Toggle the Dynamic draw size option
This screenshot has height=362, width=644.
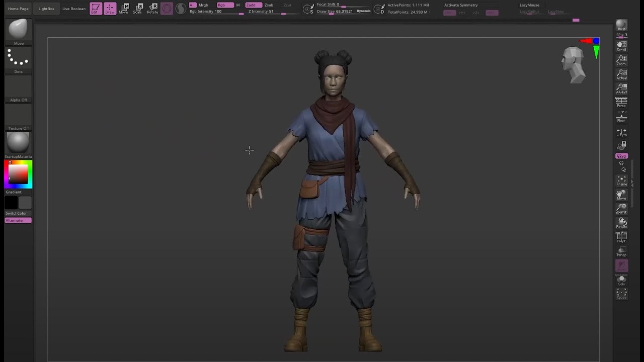pos(363,11)
